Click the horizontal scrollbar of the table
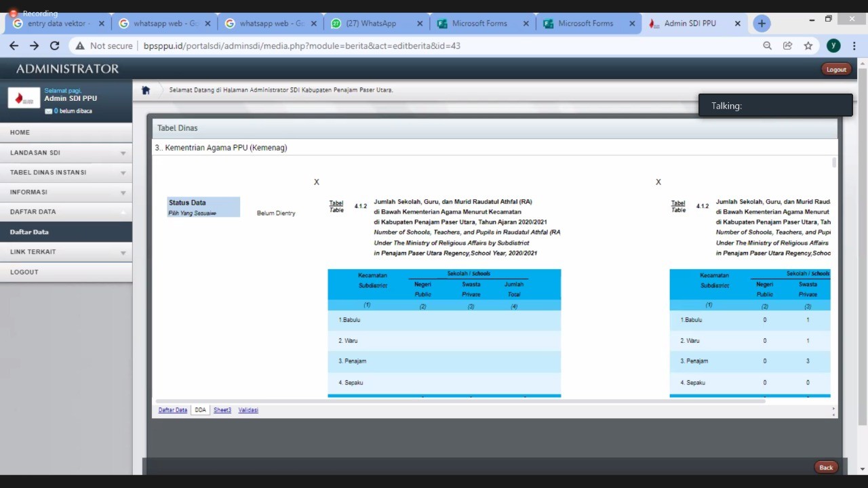The width and height of the screenshot is (868, 488). [x=461, y=401]
